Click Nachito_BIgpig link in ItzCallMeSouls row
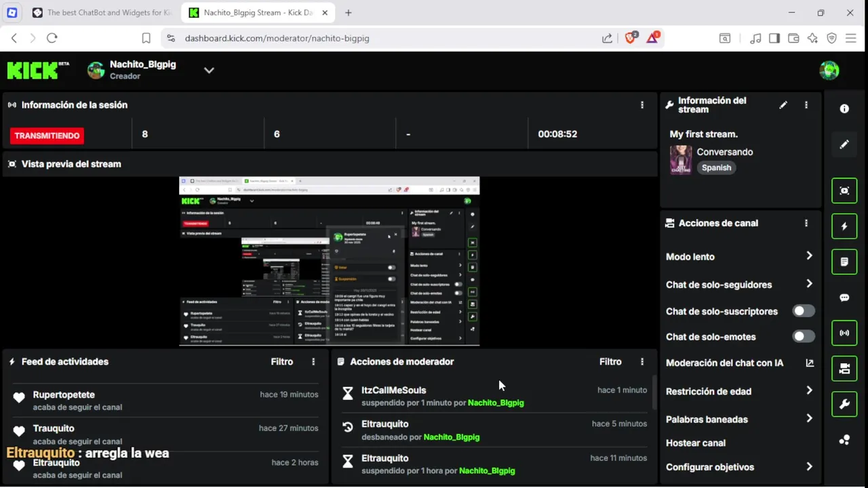Viewport: 868px width, 488px height. [x=496, y=403]
